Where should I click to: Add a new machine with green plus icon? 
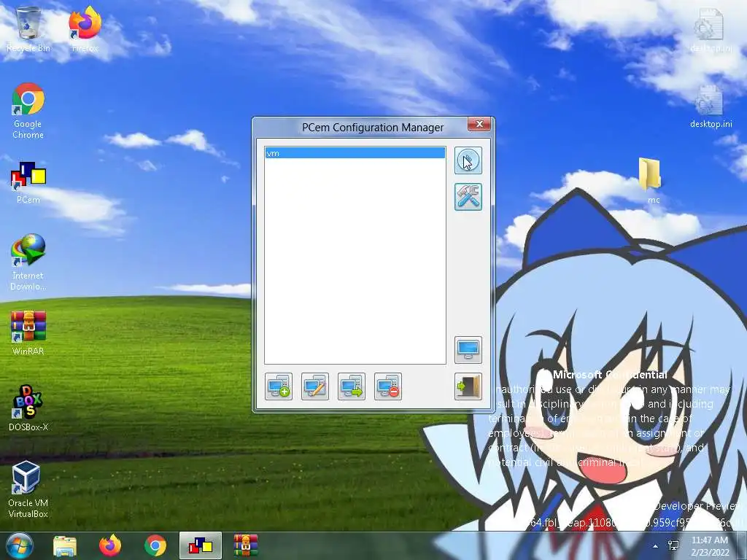tap(279, 386)
